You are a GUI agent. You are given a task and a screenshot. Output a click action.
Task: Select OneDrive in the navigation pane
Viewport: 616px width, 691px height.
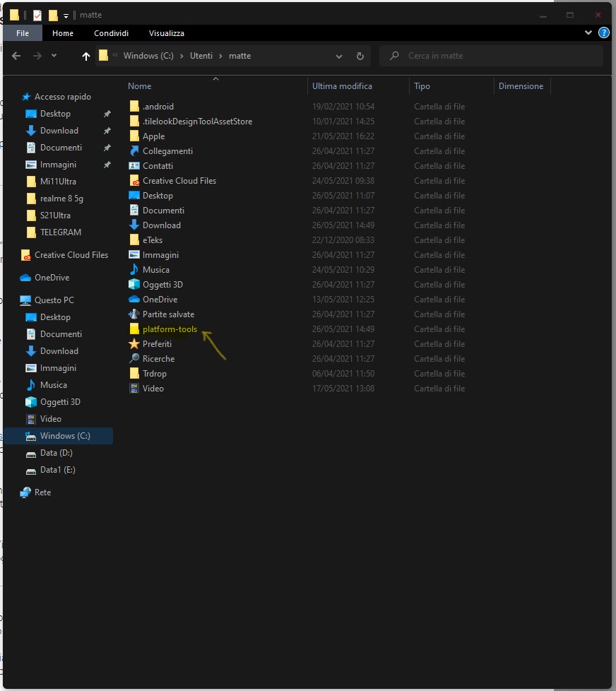pyautogui.click(x=52, y=278)
